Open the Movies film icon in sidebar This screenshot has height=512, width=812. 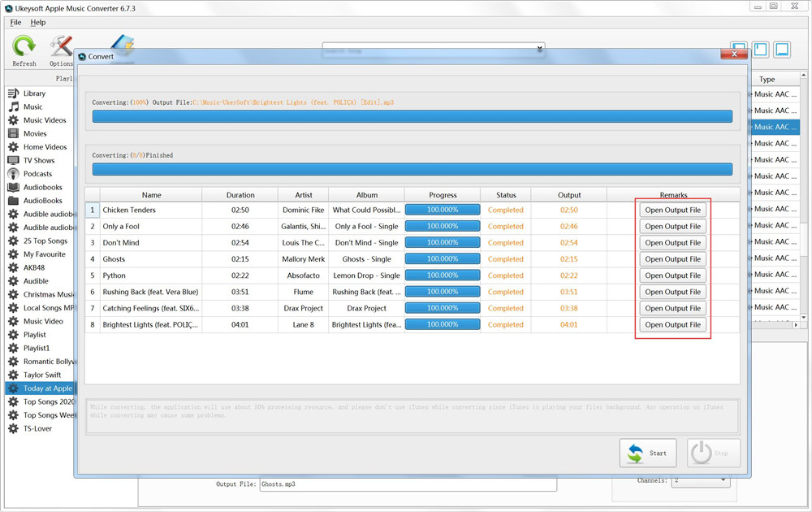(14, 134)
